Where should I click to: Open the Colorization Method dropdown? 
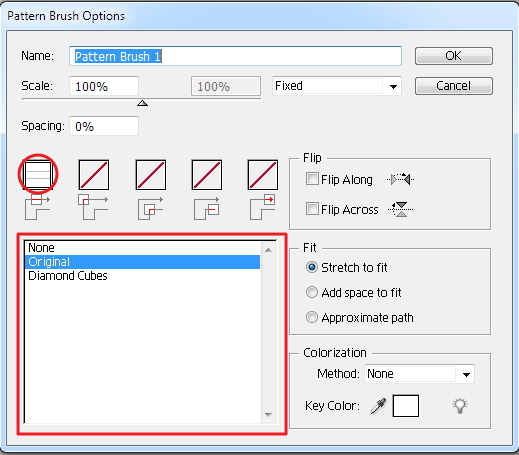click(x=419, y=374)
